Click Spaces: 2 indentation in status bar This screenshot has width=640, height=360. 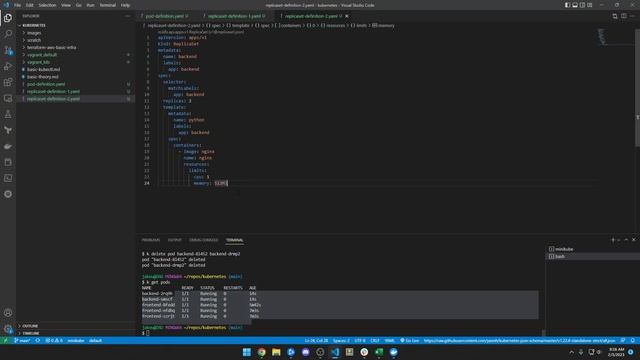tap(341, 340)
